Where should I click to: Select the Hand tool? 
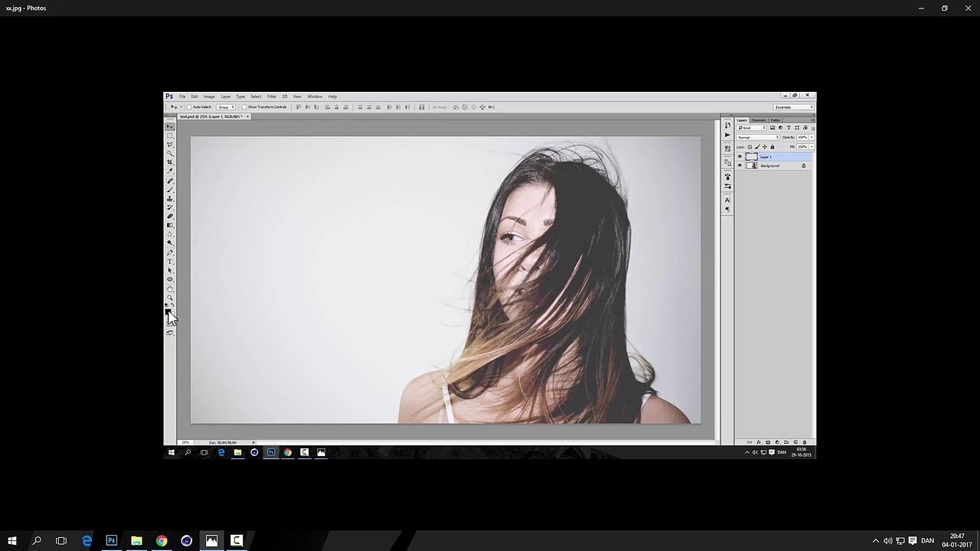[x=170, y=289]
